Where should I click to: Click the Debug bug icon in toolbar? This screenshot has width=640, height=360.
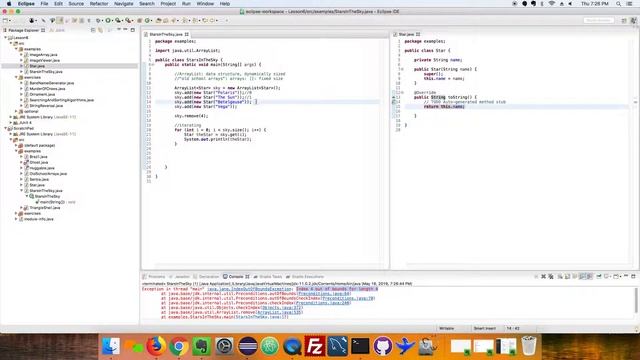98,20
